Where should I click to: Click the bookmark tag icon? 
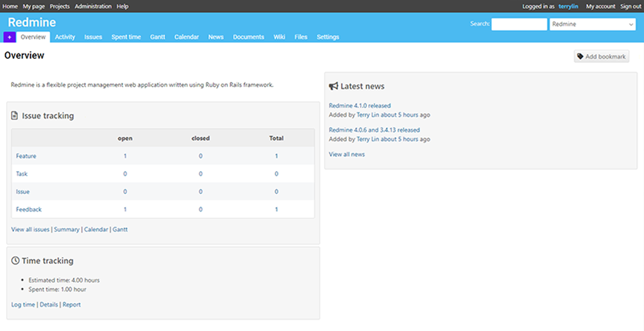tap(580, 56)
